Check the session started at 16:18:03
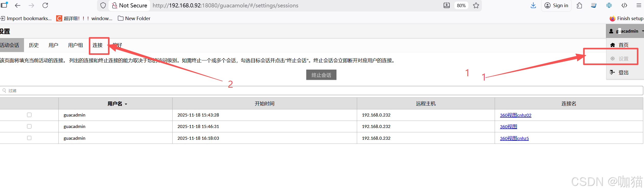 click(x=29, y=138)
